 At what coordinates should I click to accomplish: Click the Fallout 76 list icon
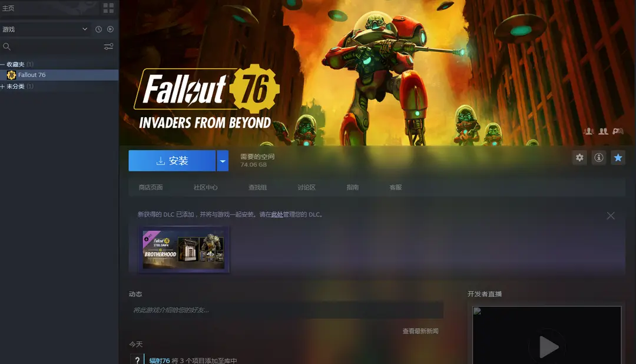click(x=11, y=75)
